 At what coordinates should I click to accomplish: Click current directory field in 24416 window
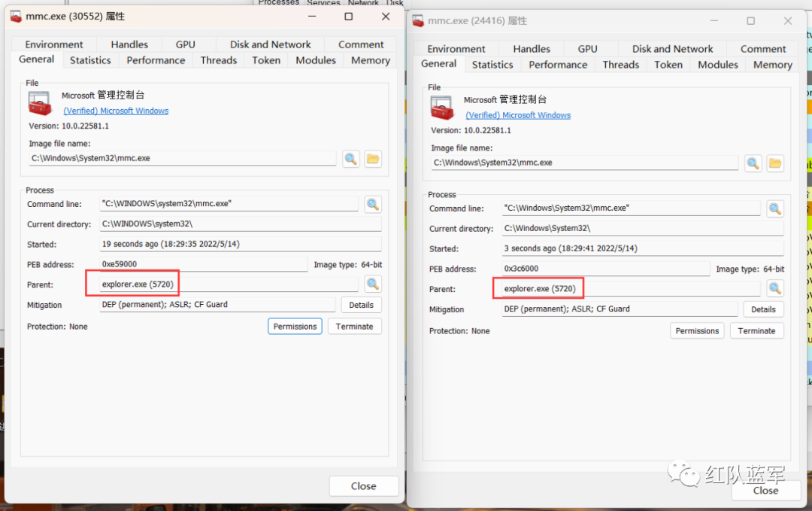pos(643,229)
